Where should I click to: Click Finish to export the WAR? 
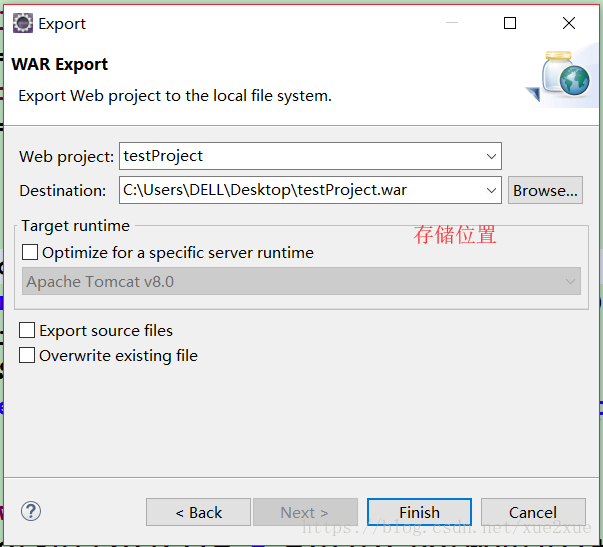419,512
